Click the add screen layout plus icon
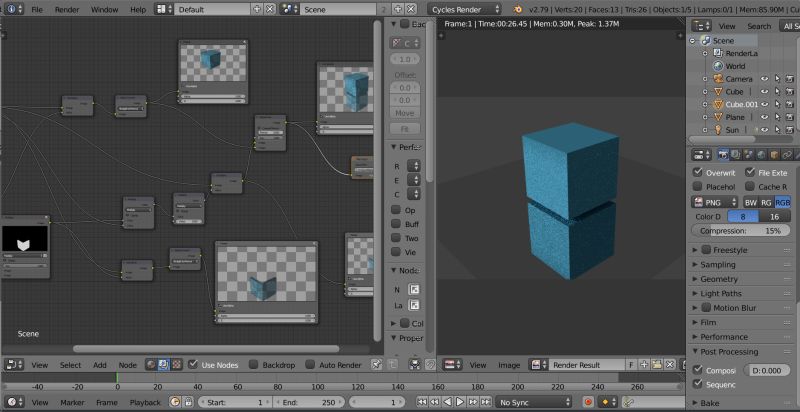 click(257, 9)
